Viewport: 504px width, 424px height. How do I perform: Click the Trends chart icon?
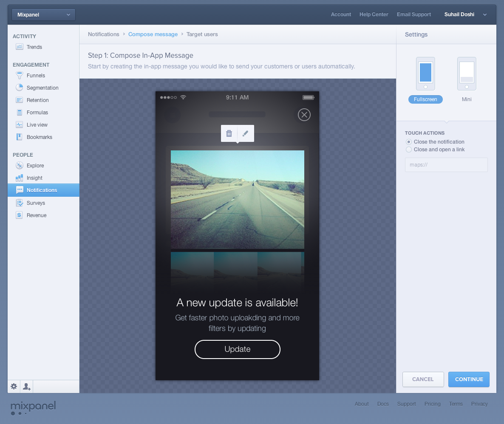(x=20, y=47)
